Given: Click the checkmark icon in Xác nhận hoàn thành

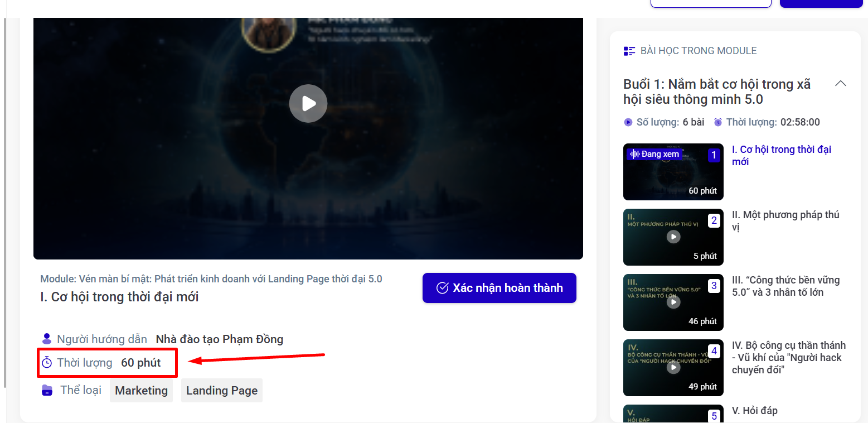Looking at the screenshot, I should (443, 288).
